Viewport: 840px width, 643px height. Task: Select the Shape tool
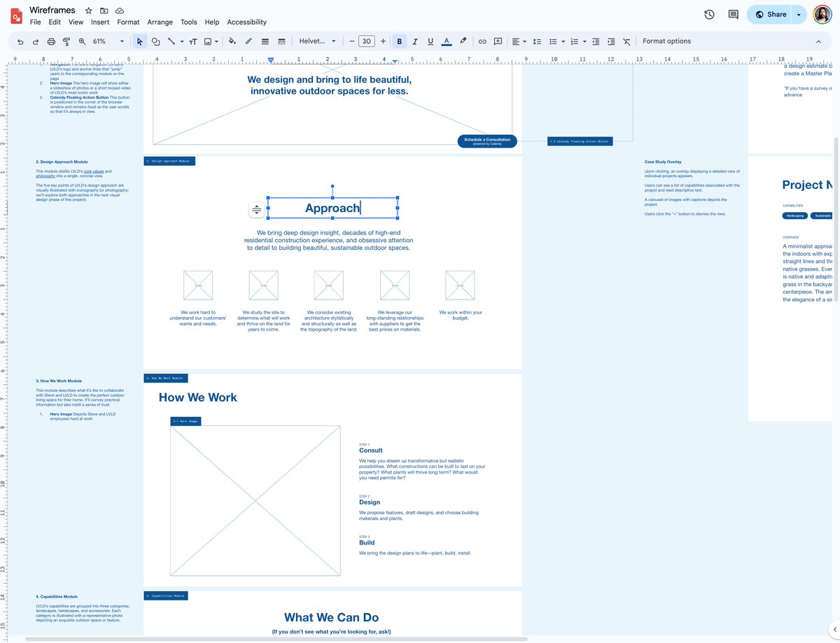[x=155, y=41]
